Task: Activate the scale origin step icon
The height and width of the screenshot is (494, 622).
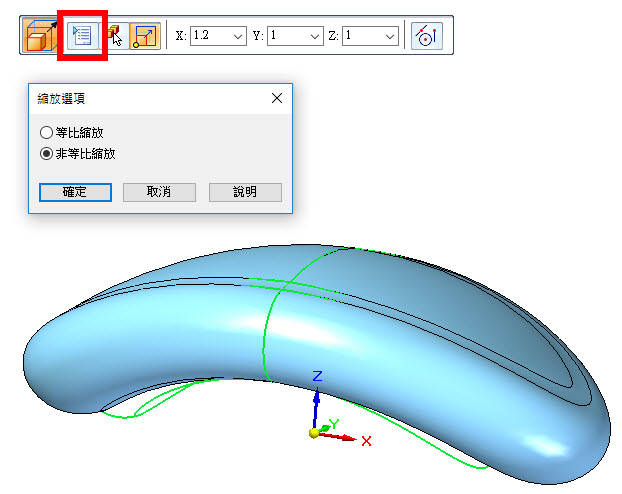Action: coord(145,36)
